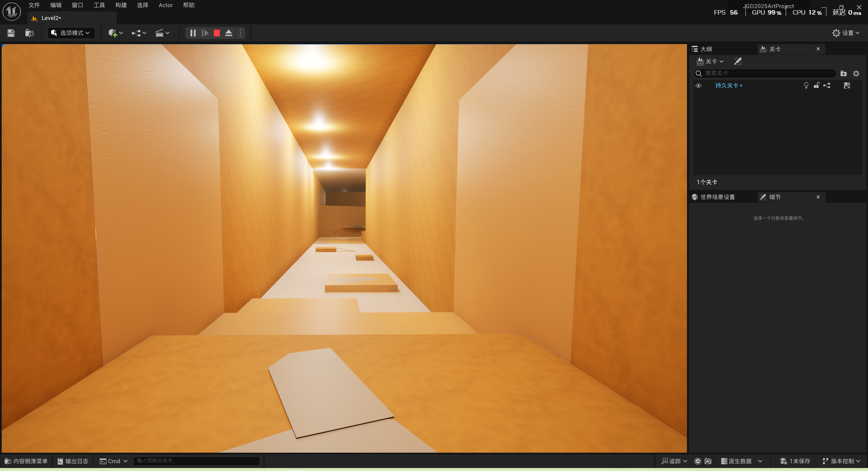Click the 输出日志 output log button
Screen dimensions: 868x471
(x=73, y=461)
